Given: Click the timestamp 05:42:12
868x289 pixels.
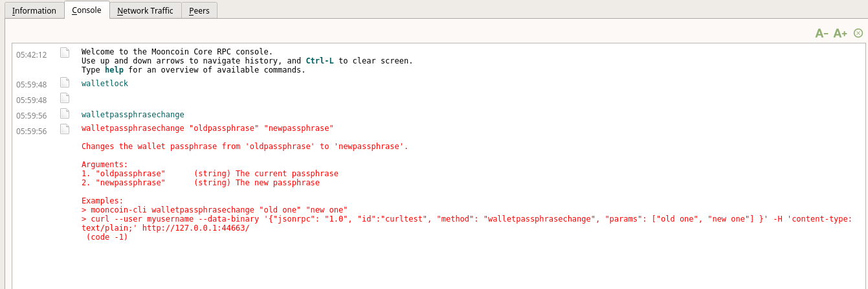Looking at the screenshot, I should coord(32,55).
